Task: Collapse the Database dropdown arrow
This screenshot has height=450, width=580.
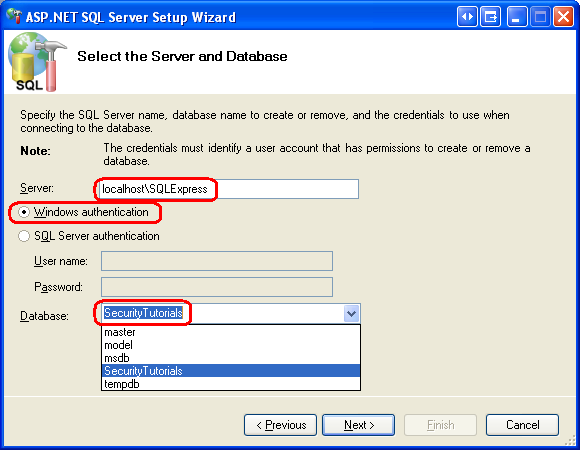Action: tap(351, 314)
